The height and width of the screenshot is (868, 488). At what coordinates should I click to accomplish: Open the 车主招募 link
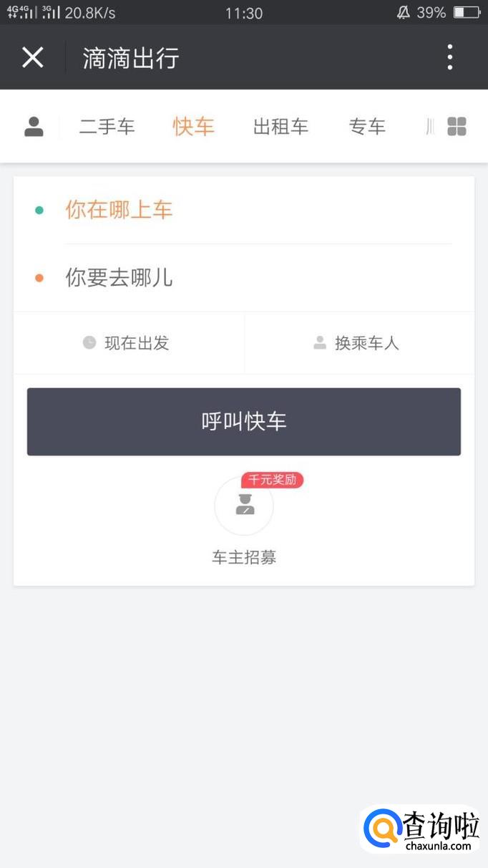coord(244,557)
